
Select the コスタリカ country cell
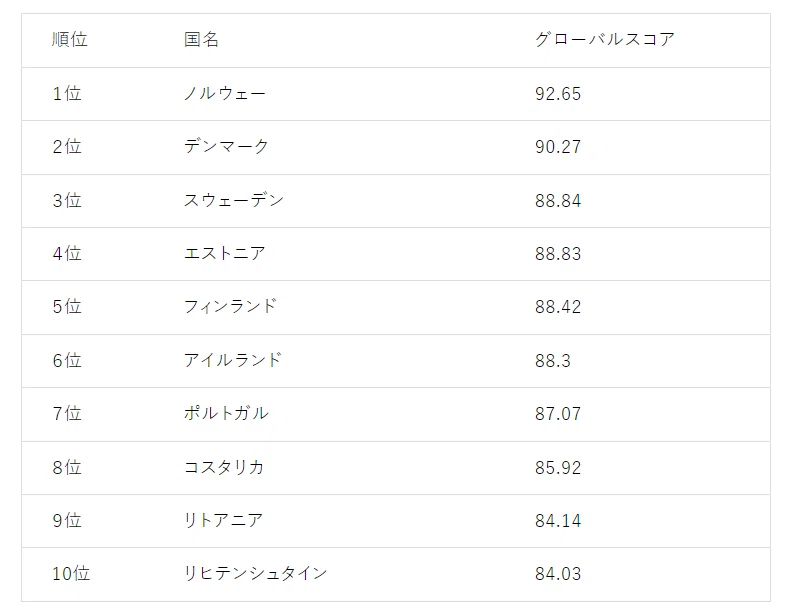point(224,467)
